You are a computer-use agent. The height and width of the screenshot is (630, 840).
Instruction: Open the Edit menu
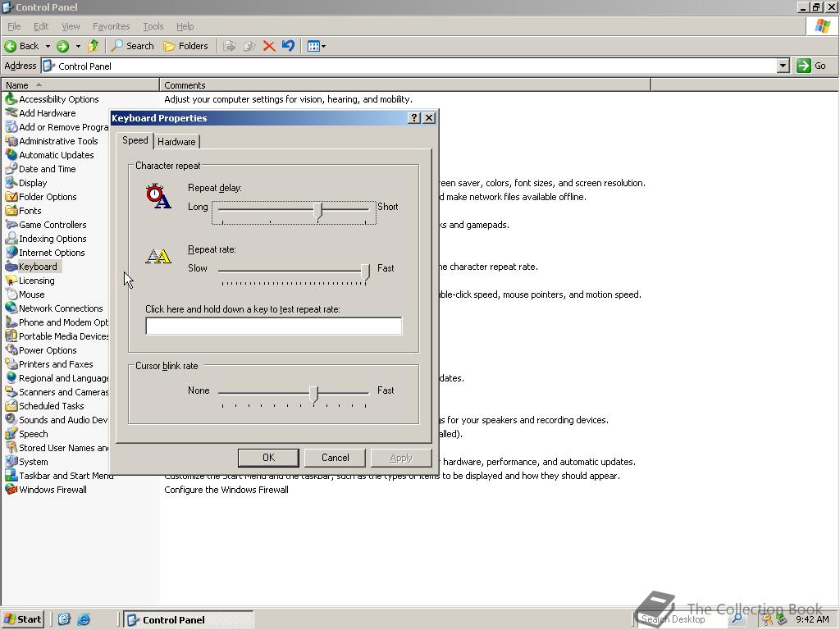pos(41,26)
